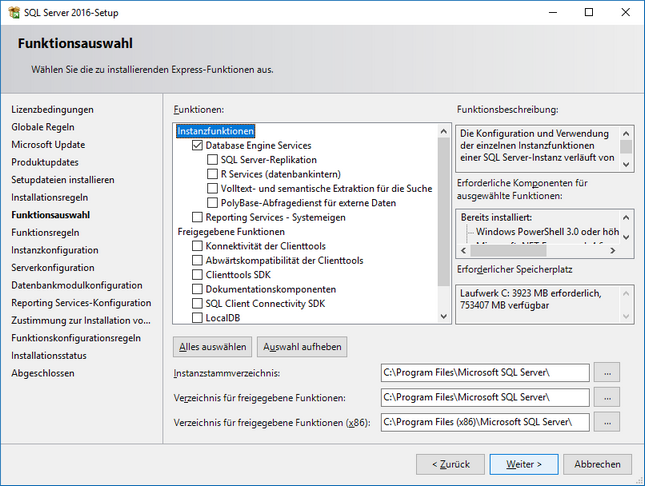Select Funktionskonfigurationsregeln step
Image resolution: width=645 pixels, height=486 pixels.
pos(76,338)
